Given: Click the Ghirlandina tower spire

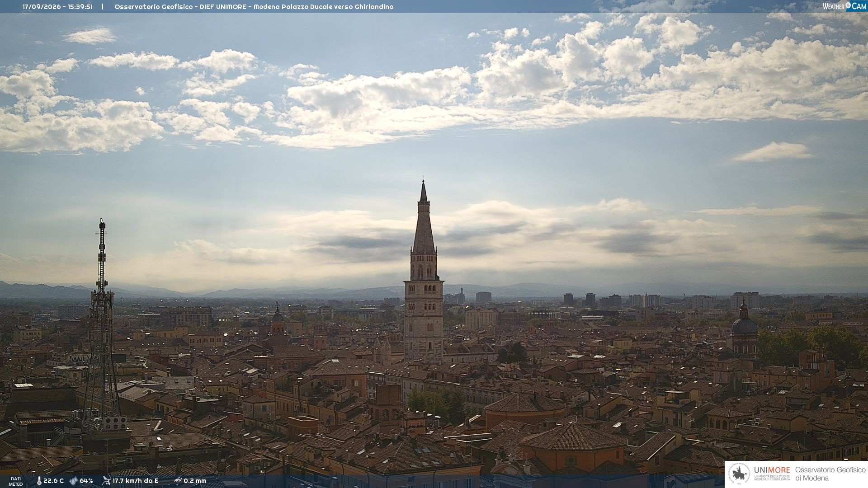Looking at the screenshot, I should pyautogui.click(x=424, y=217).
